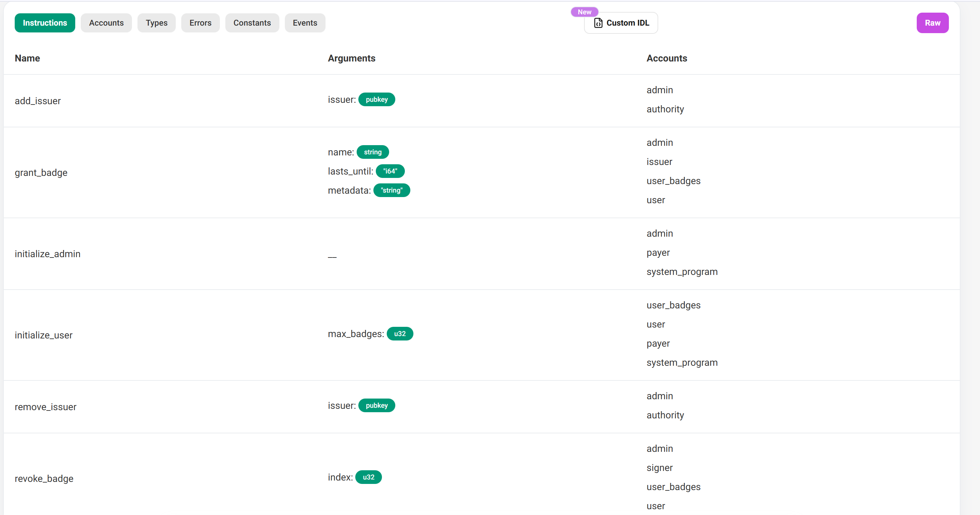Click the u32 badge next to index
980x515 pixels.
(x=368, y=477)
